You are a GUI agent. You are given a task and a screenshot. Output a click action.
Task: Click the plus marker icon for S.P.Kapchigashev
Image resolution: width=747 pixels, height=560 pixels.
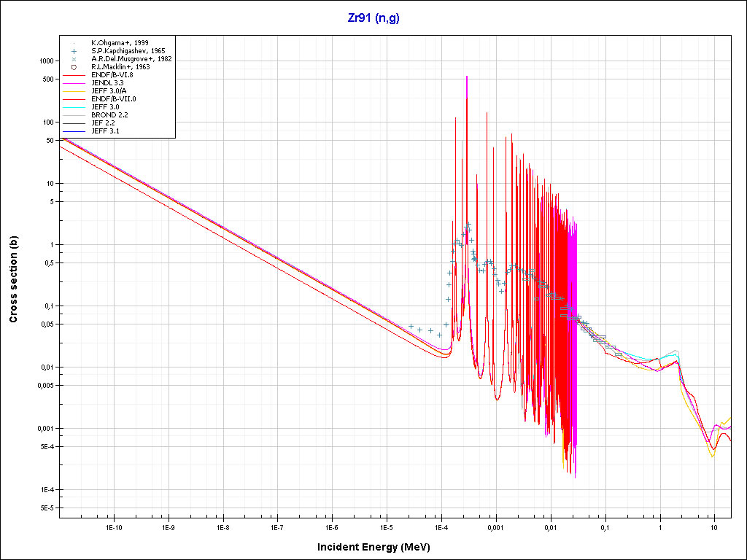(x=74, y=51)
